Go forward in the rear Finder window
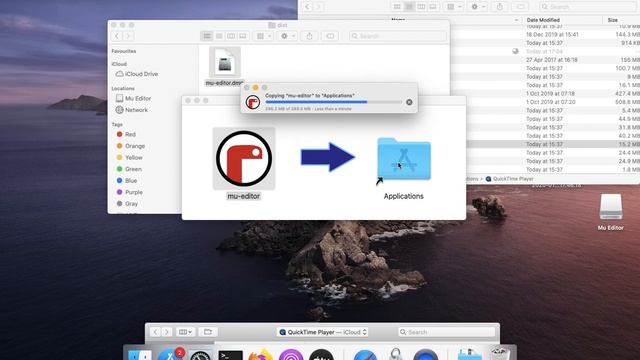This screenshot has height=360, width=640. 318,7
